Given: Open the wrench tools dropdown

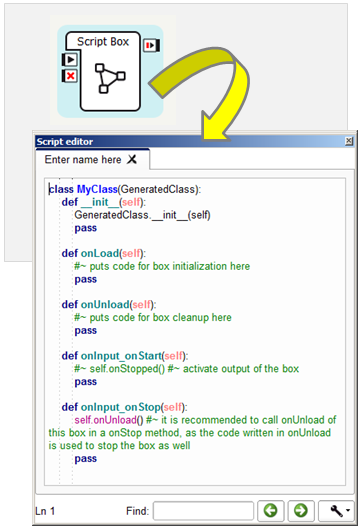Looking at the screenshot, I should pyautogui.click(x=336, y=510).
